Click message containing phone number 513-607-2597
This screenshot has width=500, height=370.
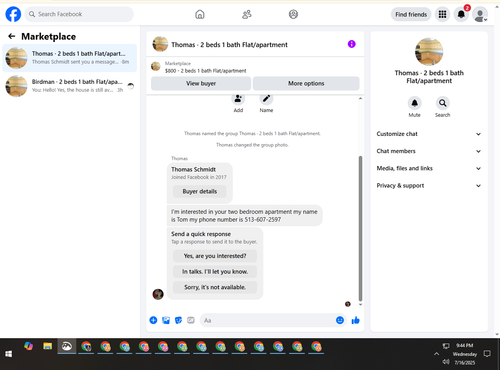(x=244, y=216)
